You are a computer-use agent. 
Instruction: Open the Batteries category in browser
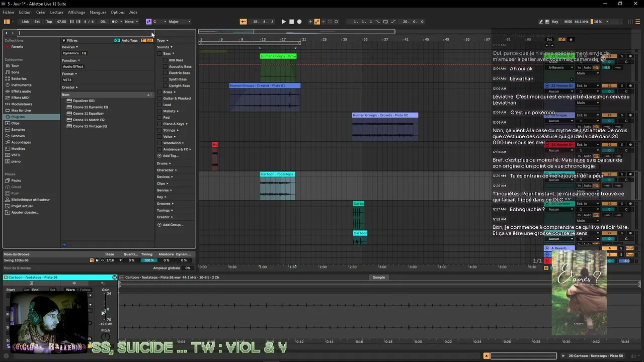click(x=19, y=78)
